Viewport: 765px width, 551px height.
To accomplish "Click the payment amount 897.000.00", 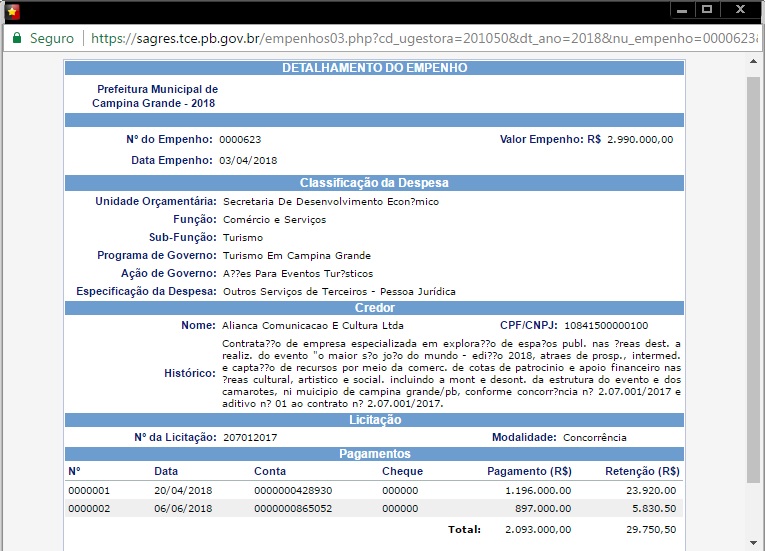I will tap(543, 509).
